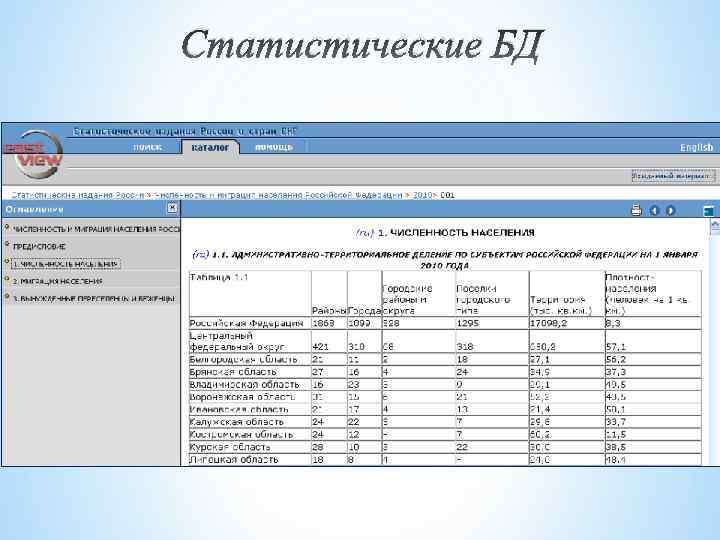
Task: Click value 421 in Центральный федеральный округ row
Action: 320,347
